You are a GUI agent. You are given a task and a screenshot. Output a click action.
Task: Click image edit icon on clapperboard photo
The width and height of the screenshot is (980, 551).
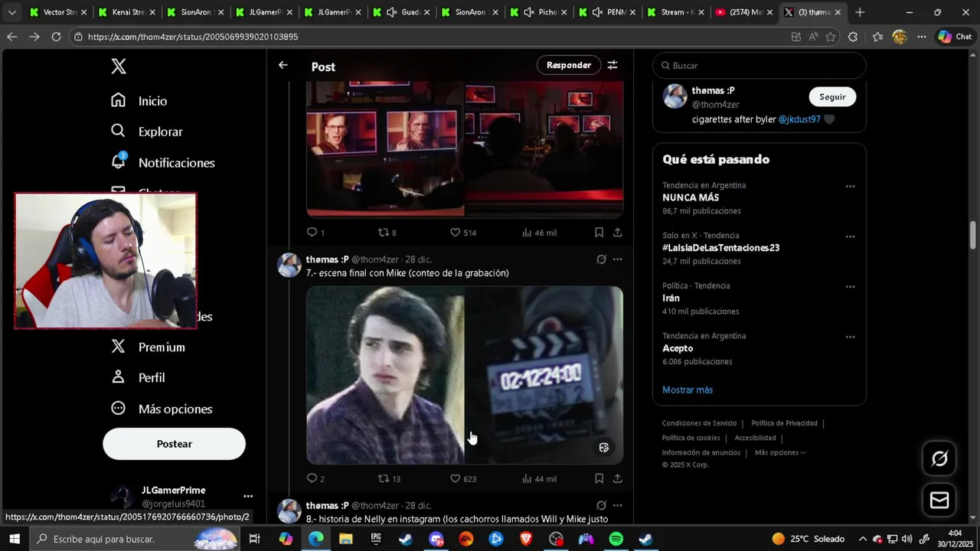tap(604, 448)
